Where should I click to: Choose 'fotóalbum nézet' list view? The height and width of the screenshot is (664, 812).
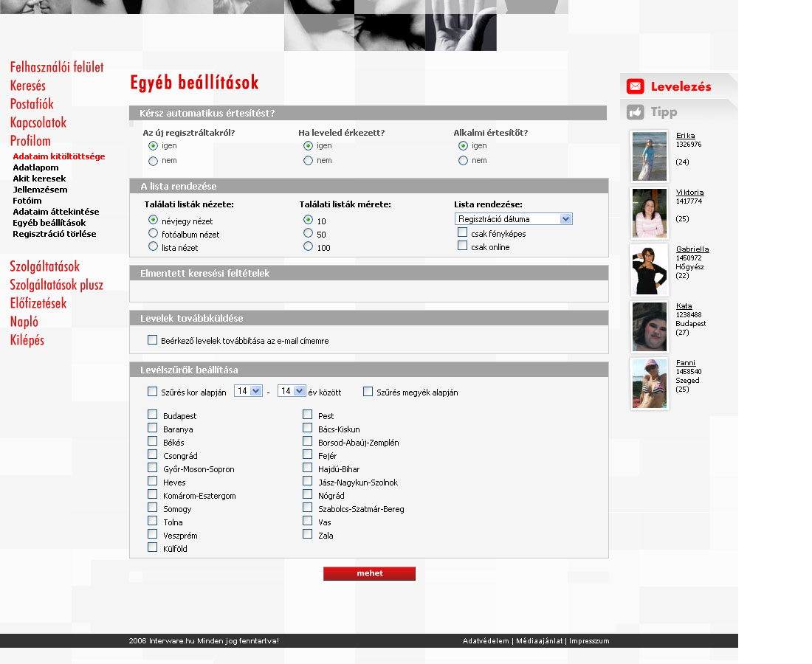pyautogui.click(x=153, y=233)
